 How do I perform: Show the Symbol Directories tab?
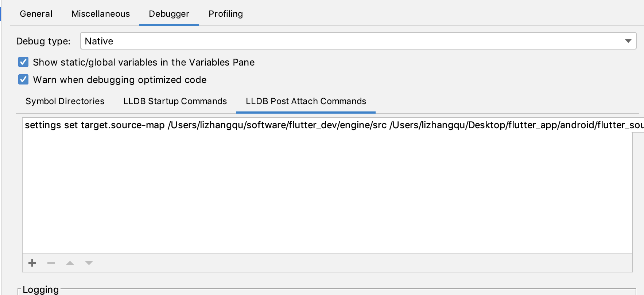pos(65,101)
